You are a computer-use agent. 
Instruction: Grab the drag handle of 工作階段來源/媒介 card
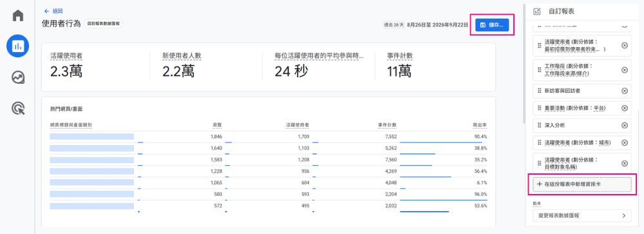point(540,70)
